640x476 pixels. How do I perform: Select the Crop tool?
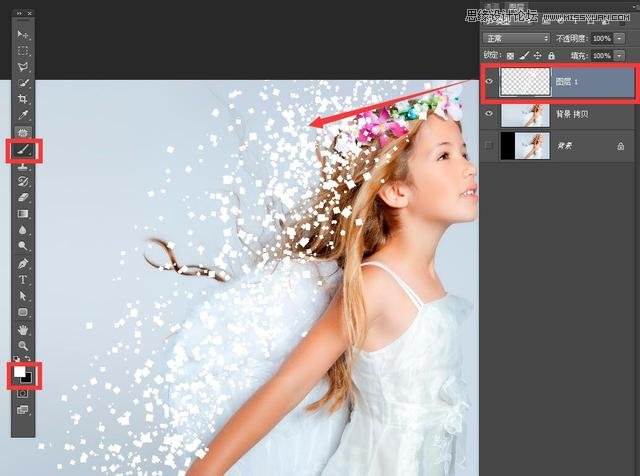23,99
